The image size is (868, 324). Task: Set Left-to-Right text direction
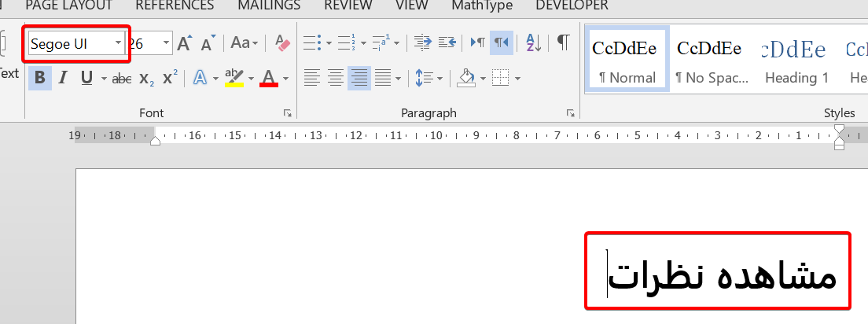(x=477, y=42)
